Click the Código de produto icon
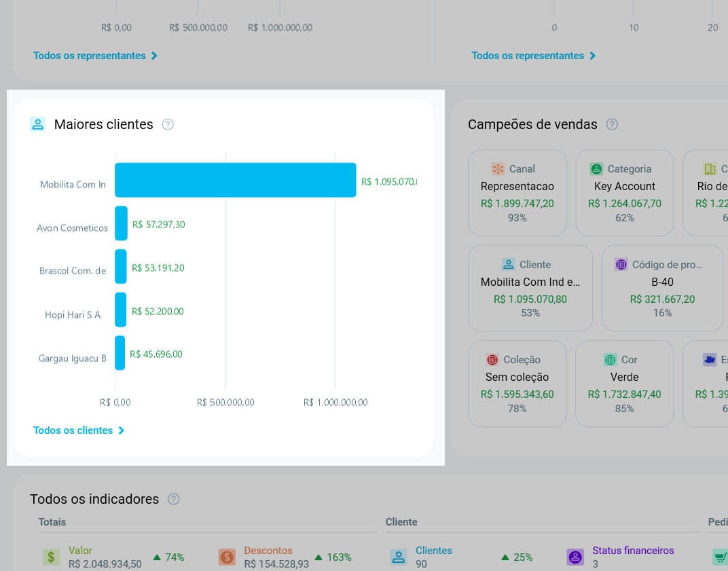Image resolution: width=728 pixels, height=571 pixels. pos(621,265)
